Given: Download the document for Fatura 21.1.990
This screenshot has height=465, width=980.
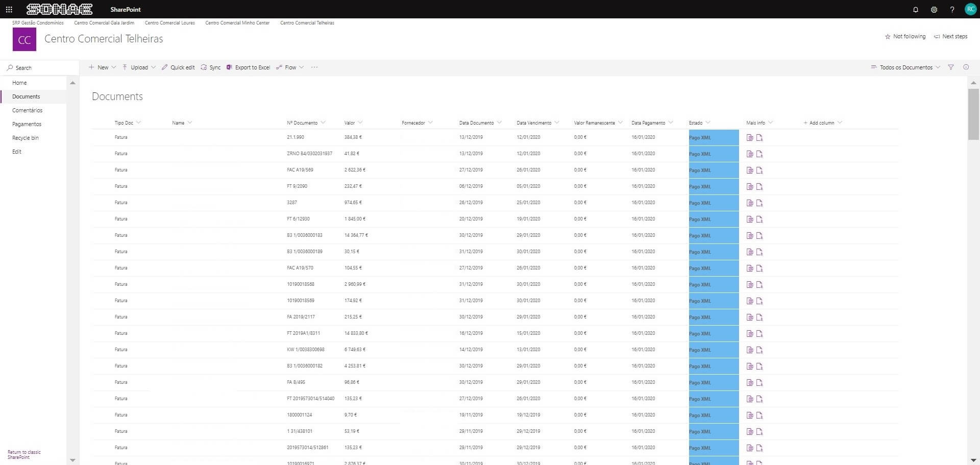Looking at the screenshot, I should pos(759,137).
